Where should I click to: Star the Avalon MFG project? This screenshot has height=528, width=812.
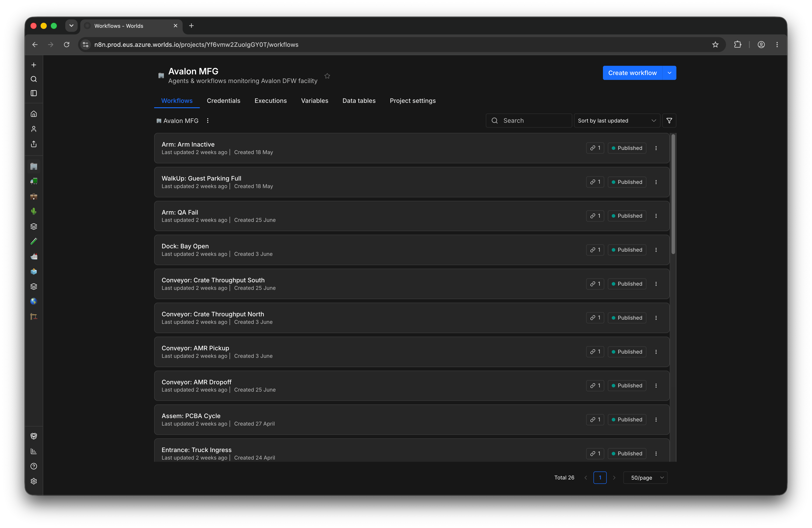point(327,76)
